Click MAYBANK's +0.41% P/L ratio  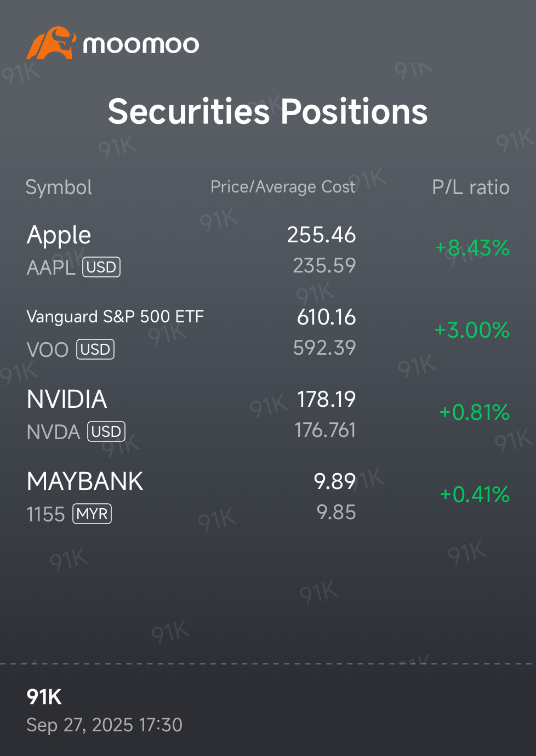tap(474, 494)
